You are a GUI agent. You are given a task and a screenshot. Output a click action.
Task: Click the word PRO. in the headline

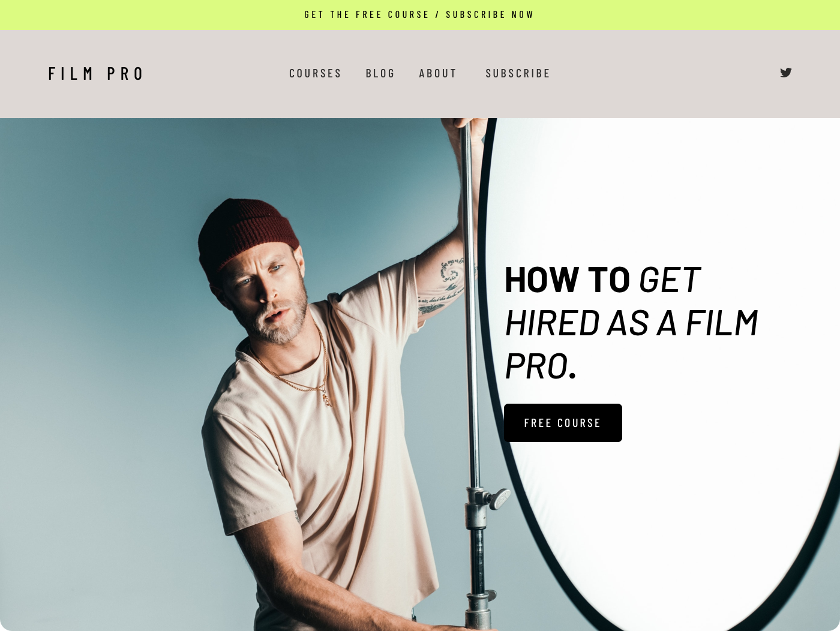coord(541,366)
